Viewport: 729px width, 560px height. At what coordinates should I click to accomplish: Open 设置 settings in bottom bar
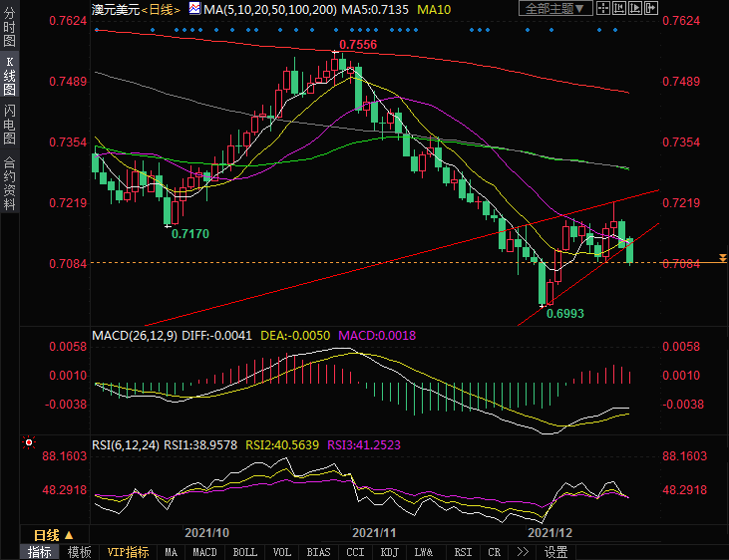[x=556, y=552]
